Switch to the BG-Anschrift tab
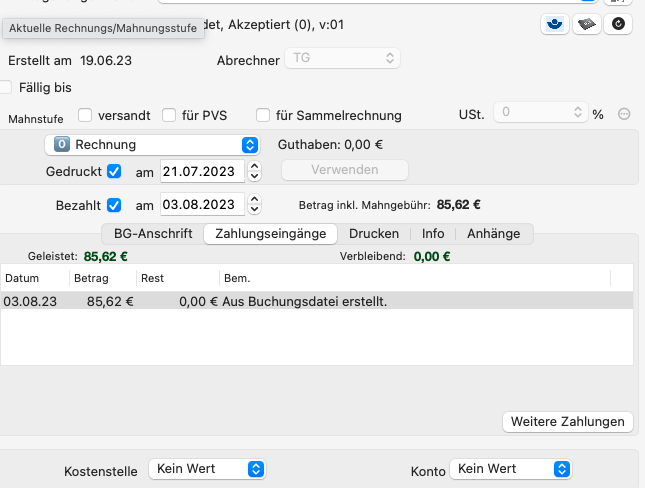This screenshot has height=488, width=645. (153, 234)
